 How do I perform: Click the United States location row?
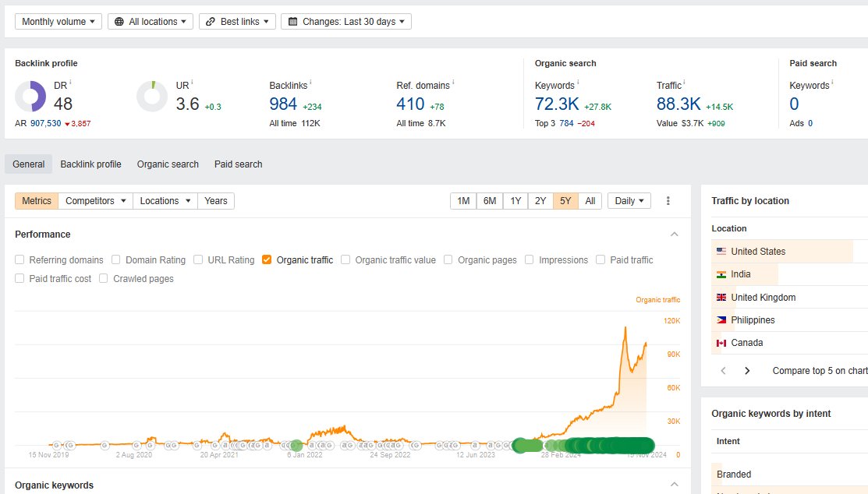pyautogui.click(x=789, y=251)
